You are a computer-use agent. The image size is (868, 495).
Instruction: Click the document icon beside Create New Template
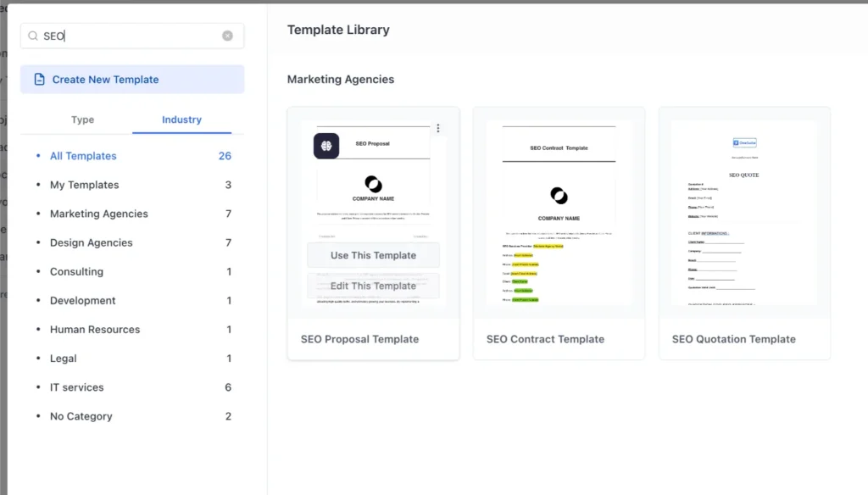[x=39, y=80]
